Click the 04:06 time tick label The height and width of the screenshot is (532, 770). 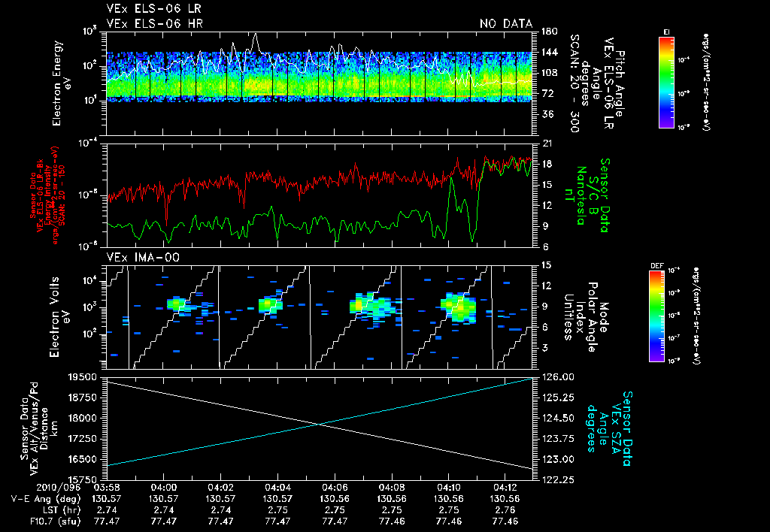335,488
